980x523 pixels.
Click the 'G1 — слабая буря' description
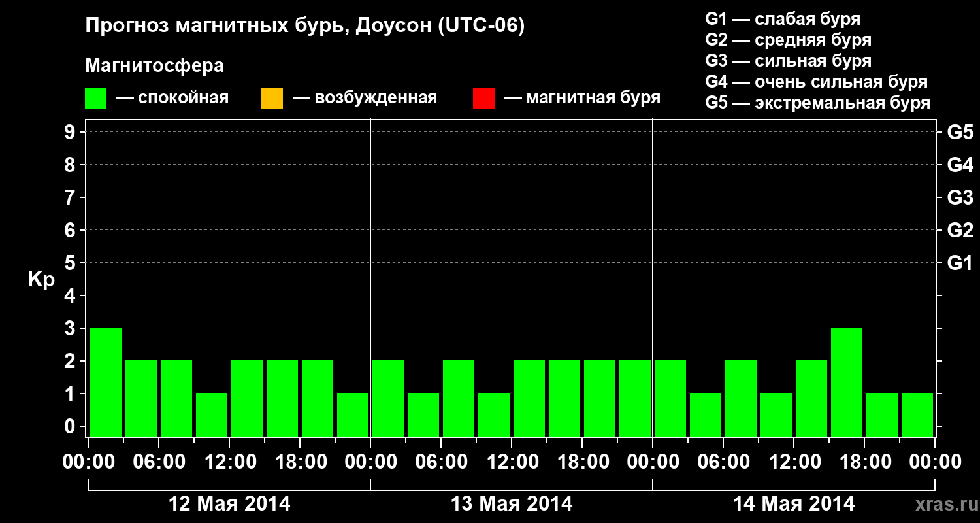tap(783, 18)
